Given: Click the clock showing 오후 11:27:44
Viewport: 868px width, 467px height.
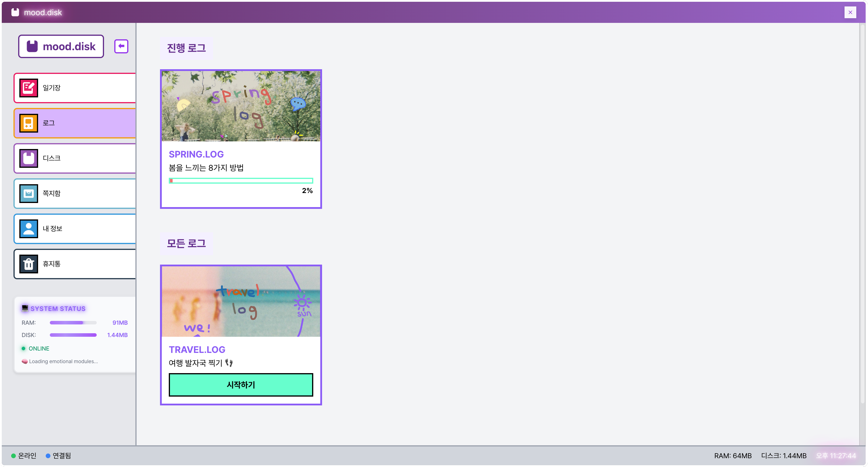Looking at the screenshot, I should pyautogui.click(x=836, y=456).
